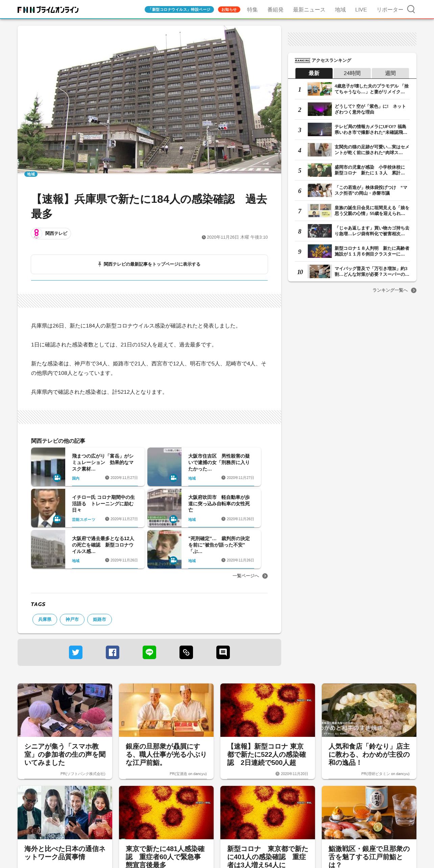
Task: Click the 地域 category label under the article photo
Action: [31, 174]
